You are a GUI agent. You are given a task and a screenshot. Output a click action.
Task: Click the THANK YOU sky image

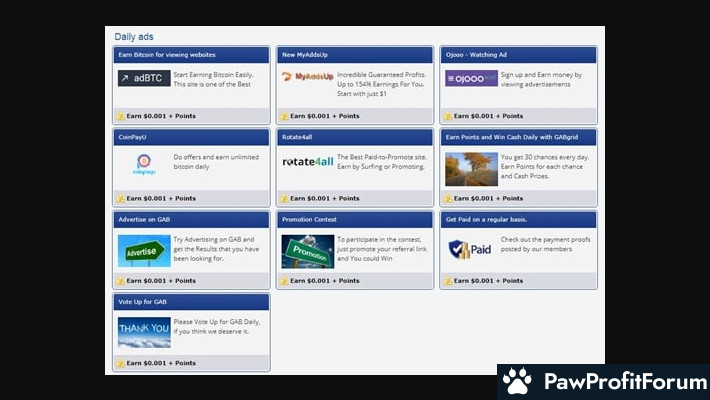pos(144,333)
